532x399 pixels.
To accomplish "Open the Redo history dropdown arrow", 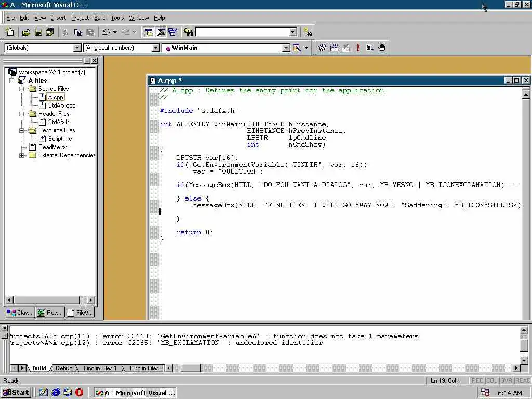I will point(135,32).
